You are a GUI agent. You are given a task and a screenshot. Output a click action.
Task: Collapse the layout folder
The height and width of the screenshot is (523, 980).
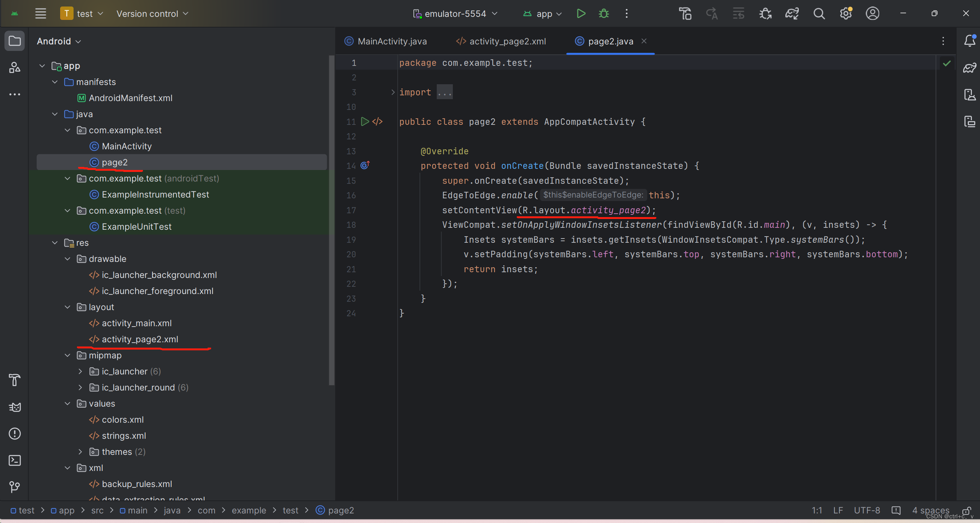tap(67, 307)
